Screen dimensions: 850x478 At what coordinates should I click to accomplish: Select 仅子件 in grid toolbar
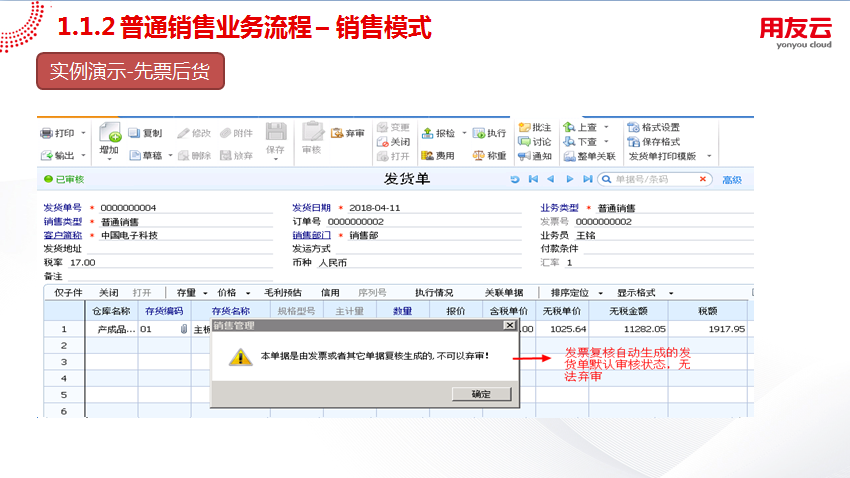coord(68,293)
